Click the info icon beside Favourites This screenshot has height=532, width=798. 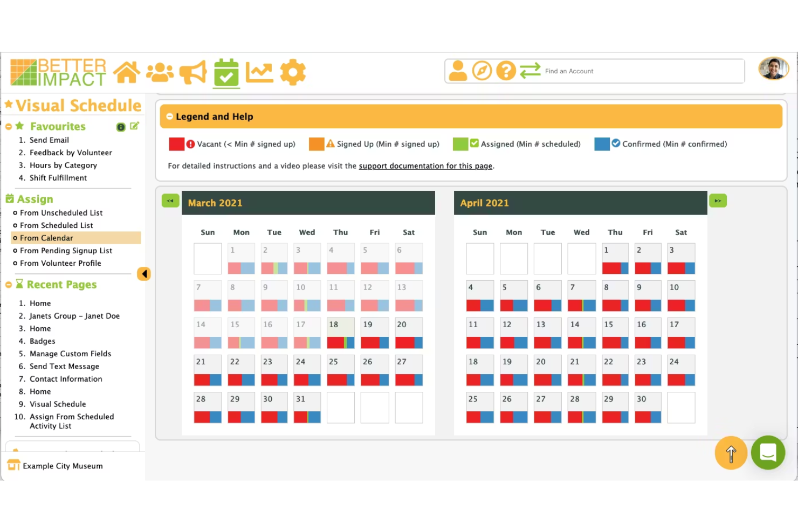coord(121,127)
